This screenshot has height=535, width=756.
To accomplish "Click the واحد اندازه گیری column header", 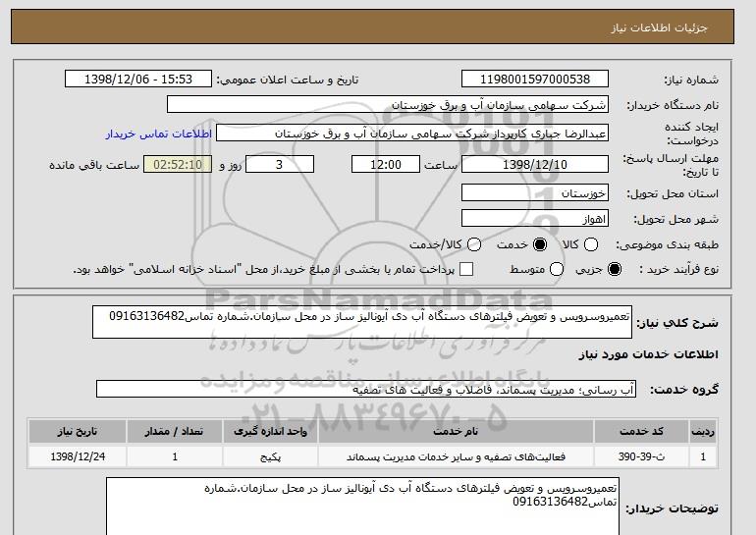I will pos(270,431).
